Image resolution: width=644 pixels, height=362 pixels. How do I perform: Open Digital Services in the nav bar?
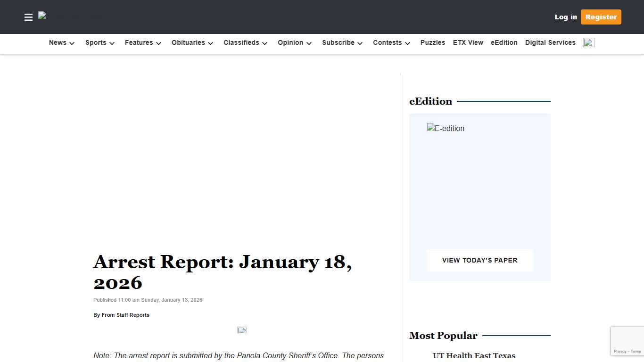tap(550, 43)
